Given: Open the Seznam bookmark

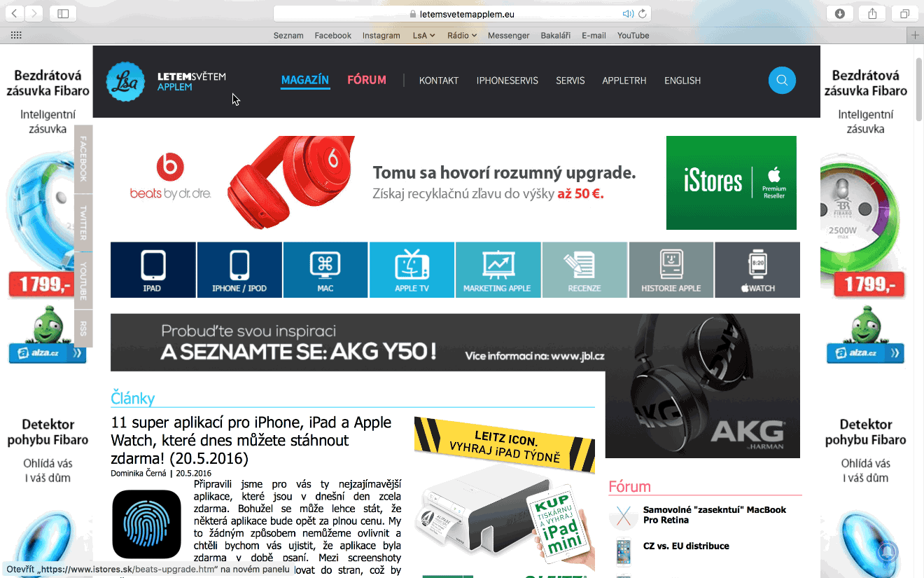Looking at the screenshot, I should 288,35.
